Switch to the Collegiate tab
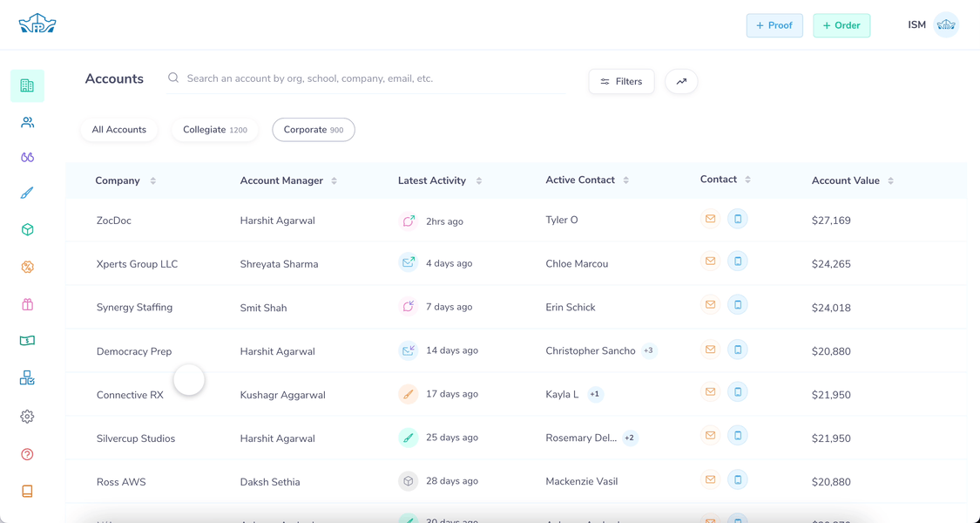This screenshot has height=523, width=980. (x=214, y=130)
